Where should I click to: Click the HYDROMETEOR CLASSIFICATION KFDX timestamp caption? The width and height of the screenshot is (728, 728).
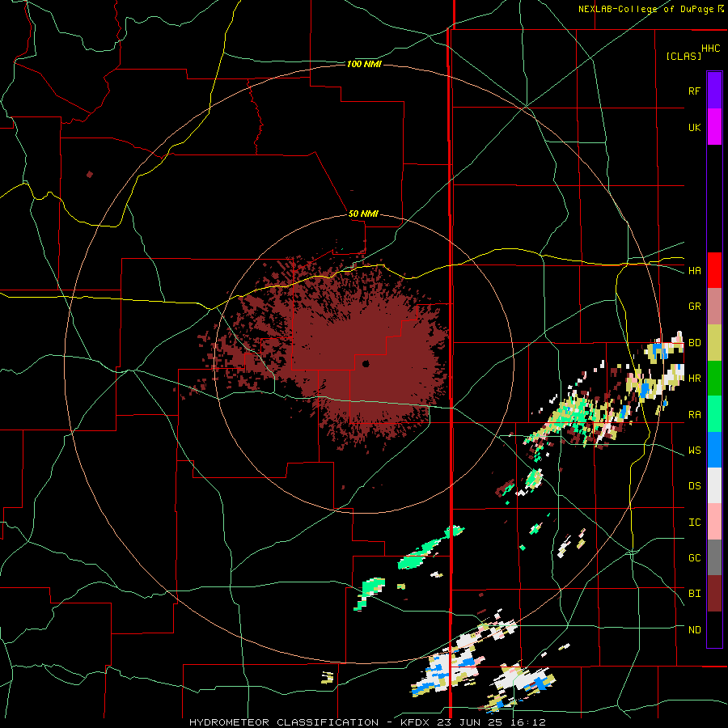coord(367,722)
